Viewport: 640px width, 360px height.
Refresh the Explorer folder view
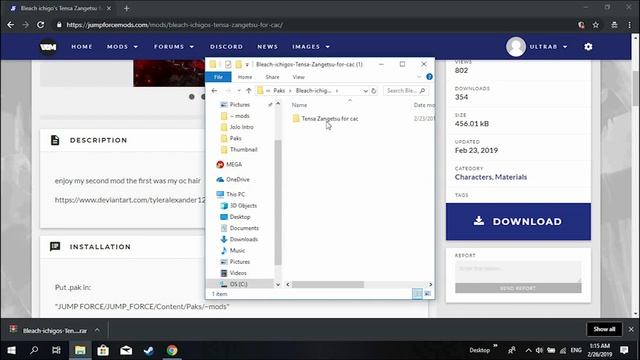373,91
